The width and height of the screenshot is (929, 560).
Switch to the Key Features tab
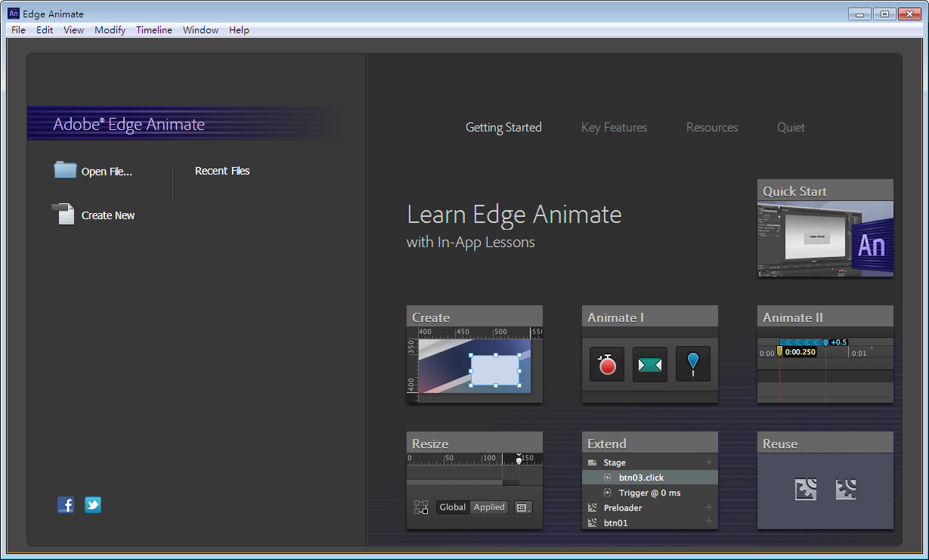[x=614, y=128]
